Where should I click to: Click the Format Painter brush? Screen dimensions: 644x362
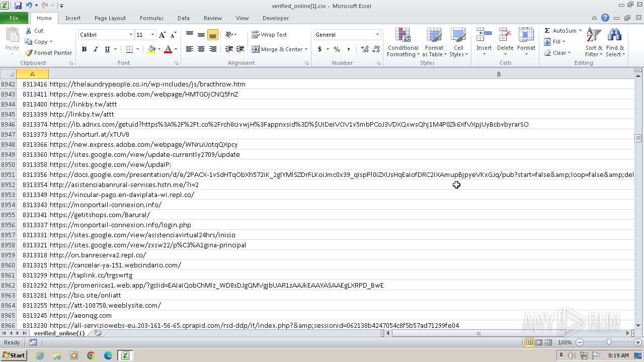[x=29, y=53]
